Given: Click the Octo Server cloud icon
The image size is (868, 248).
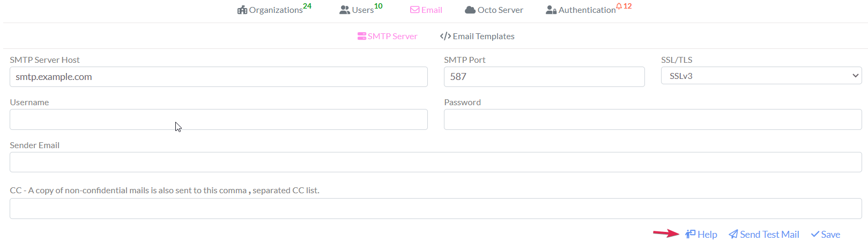Looking at the screenshot, I should tap(470, 10).
